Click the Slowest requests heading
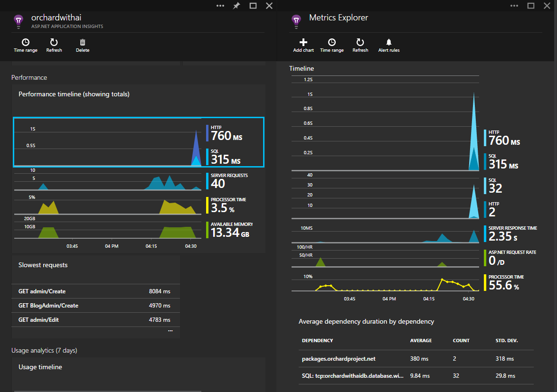557x392 pixels. [43, 265]
